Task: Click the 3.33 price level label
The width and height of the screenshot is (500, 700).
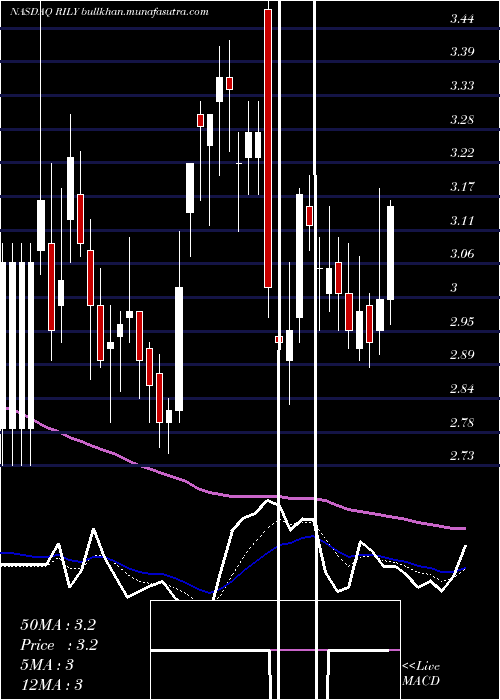Action: pos(462,86)
